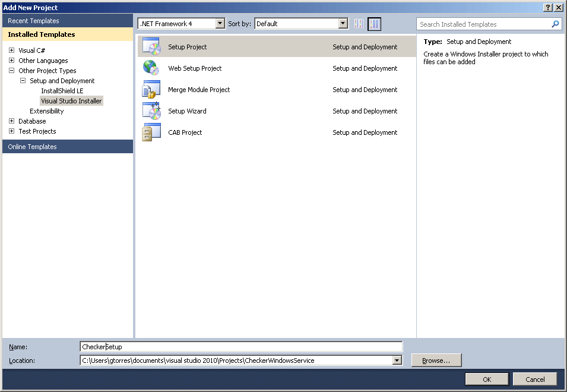Image resolution: width=567 pixels, height=392 pixels.
Task: Select Extensibility in the tree
Action: (47, 111)
